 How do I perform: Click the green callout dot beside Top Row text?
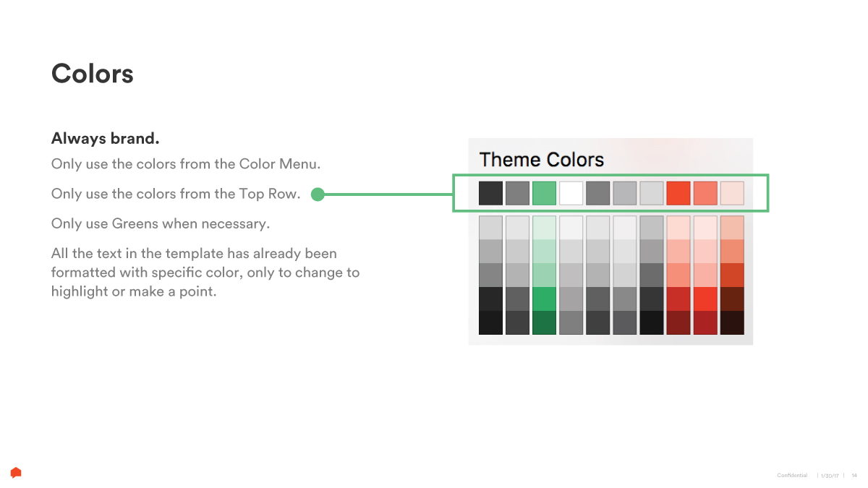(317, 194)
